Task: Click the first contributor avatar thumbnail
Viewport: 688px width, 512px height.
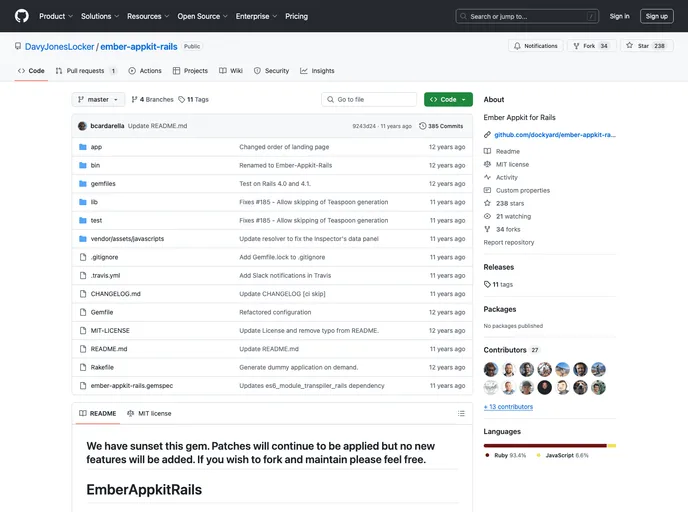Action: tap(491, 369)
